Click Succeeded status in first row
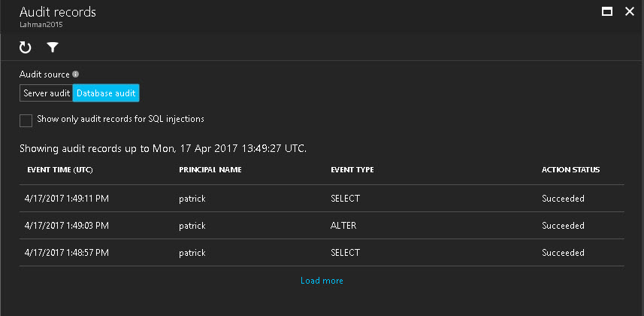Image resolution: width=644 pixels, height=316 pixels. tap(563, 199)
